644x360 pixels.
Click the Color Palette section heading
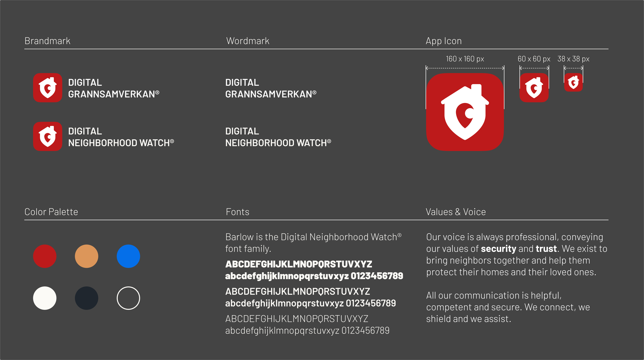tap(51, 212)
